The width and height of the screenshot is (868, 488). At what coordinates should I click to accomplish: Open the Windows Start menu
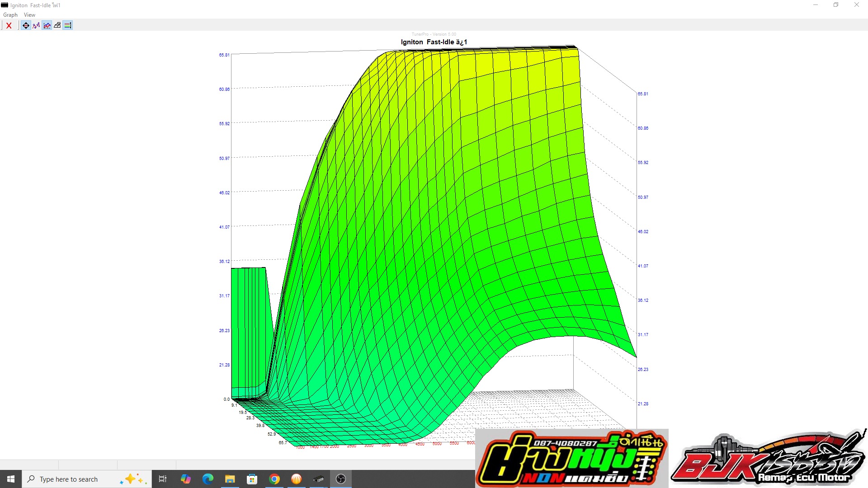(11, 479)
